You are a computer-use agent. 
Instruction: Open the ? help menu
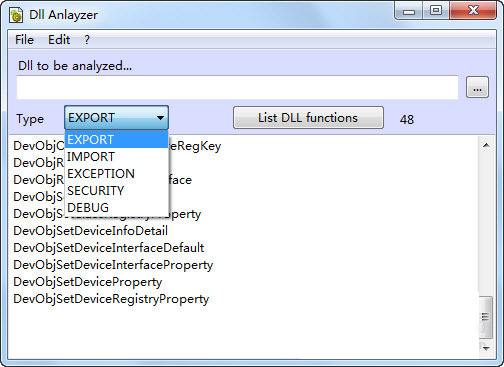point(87,40)
